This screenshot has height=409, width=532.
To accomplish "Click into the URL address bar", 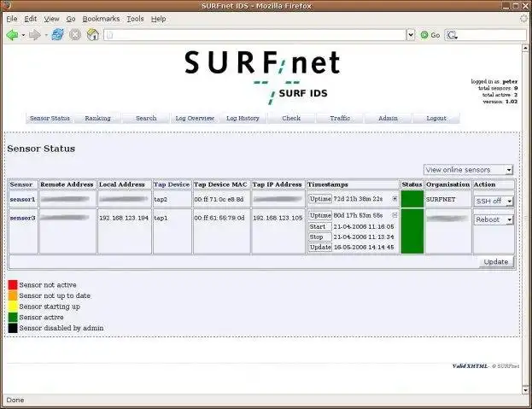I will coord(254,35).
